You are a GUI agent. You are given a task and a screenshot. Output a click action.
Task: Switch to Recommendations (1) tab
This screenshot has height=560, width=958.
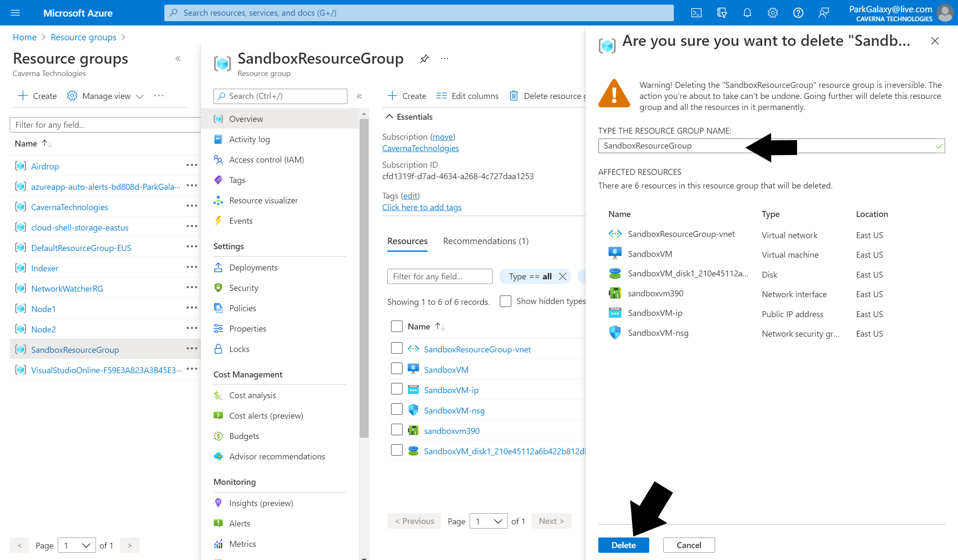coord(486,241)
